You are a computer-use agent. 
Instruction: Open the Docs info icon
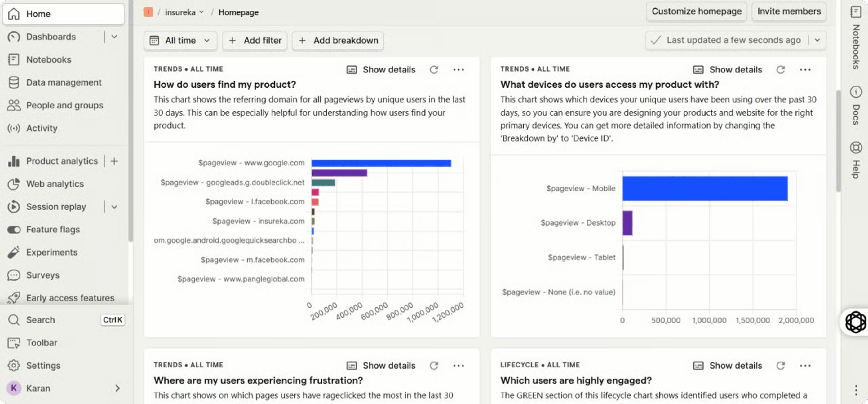tap(856, 92)
